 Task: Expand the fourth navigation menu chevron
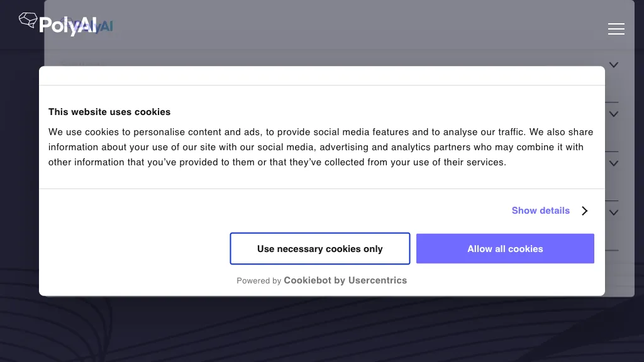point(614,212)
